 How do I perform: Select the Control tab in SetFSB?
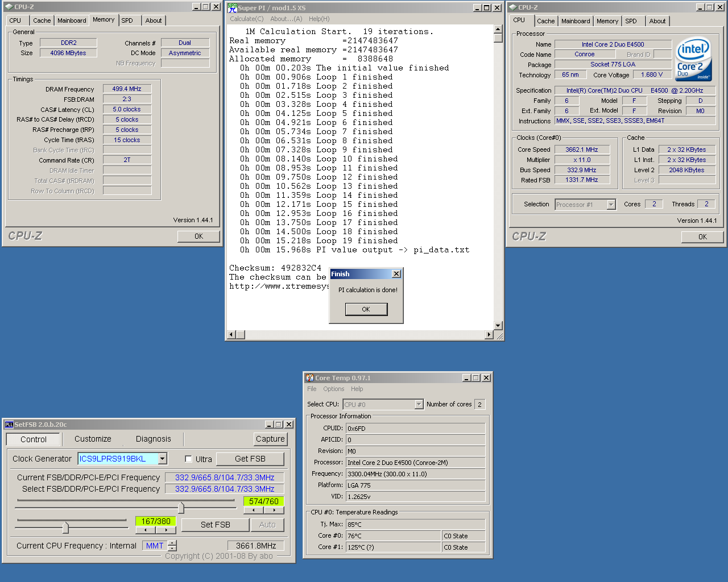(x=34, y=439)
